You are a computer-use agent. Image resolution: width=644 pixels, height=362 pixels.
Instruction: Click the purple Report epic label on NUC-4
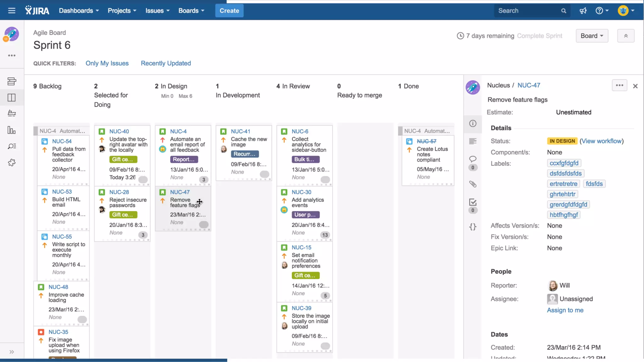184,159
